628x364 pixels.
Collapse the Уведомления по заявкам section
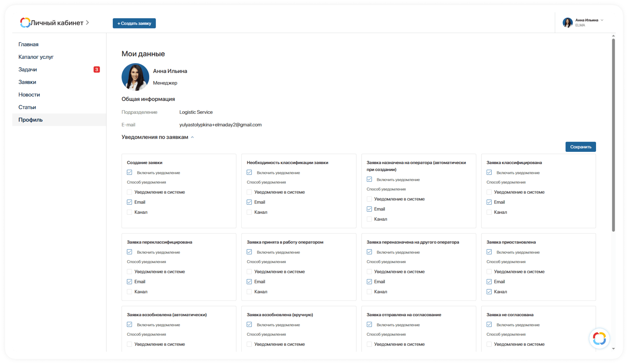pos(192,137)
